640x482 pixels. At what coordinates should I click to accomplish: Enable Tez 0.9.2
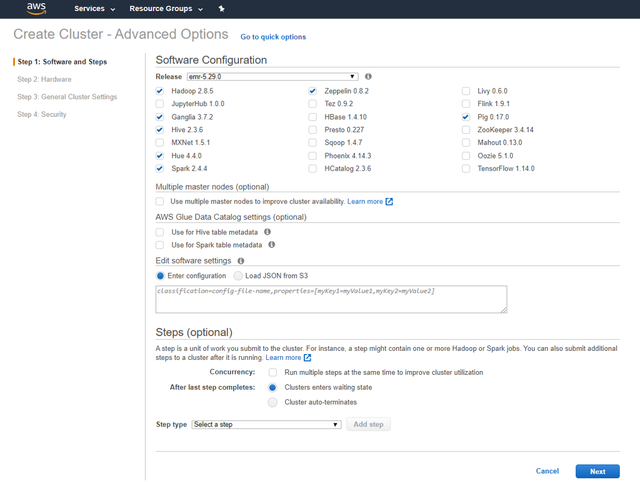tap(313, 104)
